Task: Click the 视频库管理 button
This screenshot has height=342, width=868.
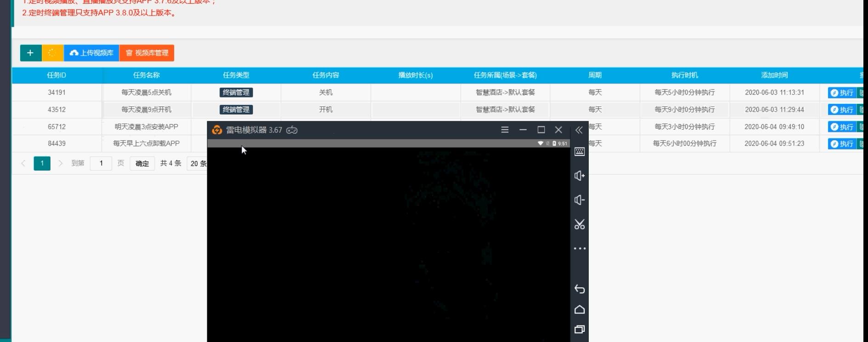Action: (x=147, y=53)
